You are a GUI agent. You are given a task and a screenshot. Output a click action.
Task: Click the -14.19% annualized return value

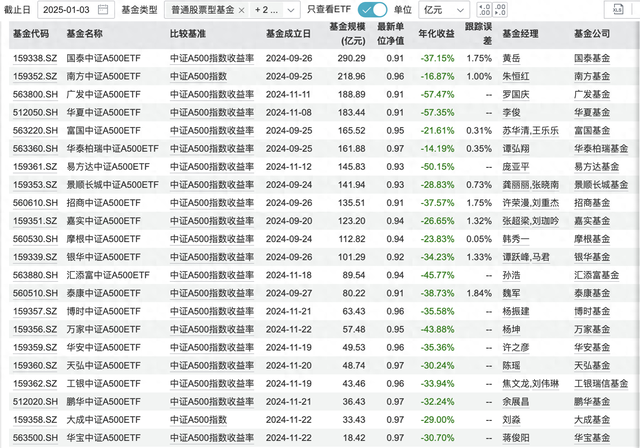437,149
